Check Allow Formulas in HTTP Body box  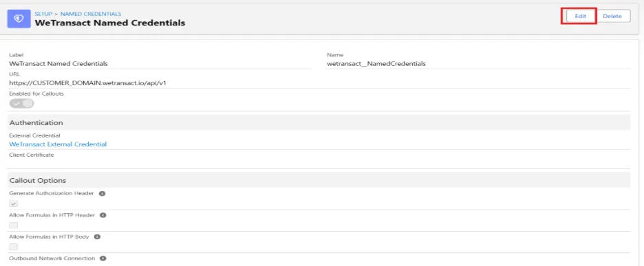tap(14, 246)
